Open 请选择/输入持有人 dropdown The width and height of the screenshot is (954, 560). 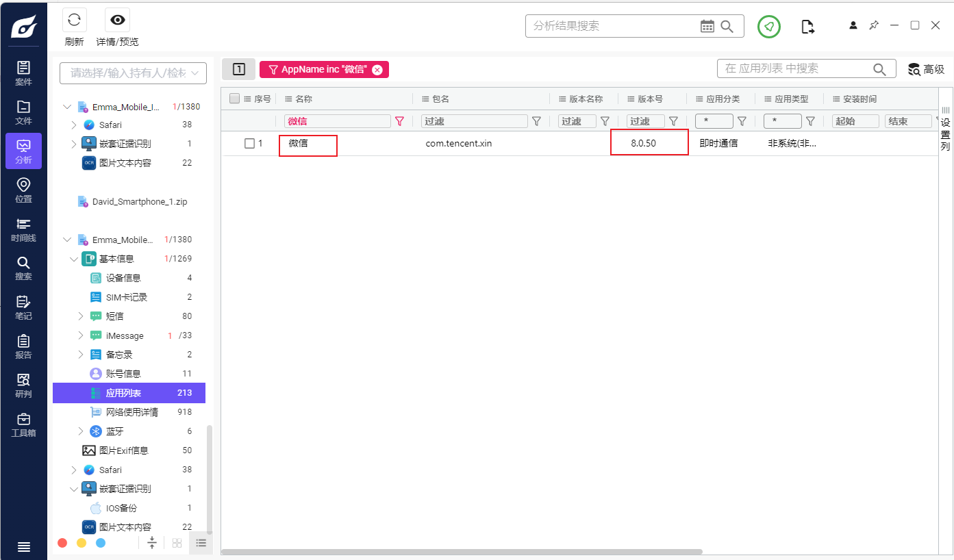click(x=134, y=73)
